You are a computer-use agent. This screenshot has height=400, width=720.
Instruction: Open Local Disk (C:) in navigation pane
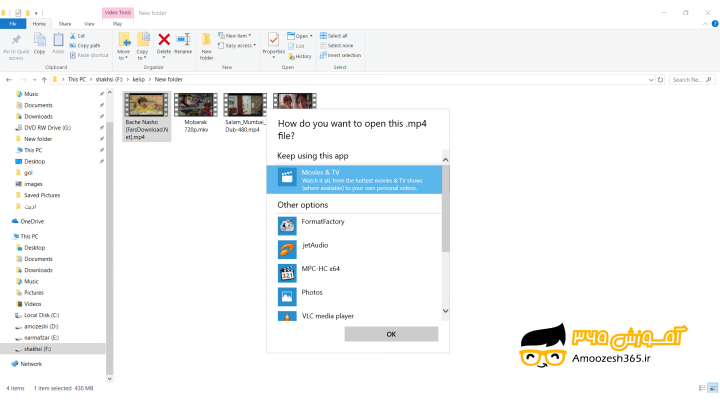pos(42,315)
